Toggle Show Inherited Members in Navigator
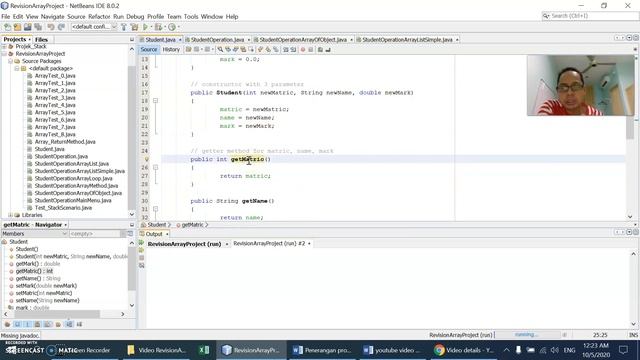This screenshot has height=360, width=640. (x=7, y=324)
